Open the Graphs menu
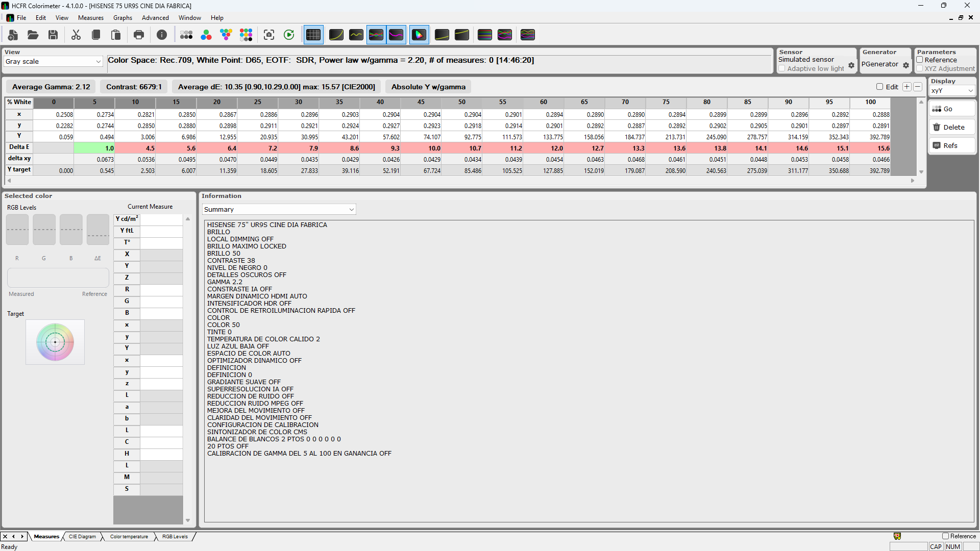Viewport: 980px width, 551px height. (x=122, y=18)
